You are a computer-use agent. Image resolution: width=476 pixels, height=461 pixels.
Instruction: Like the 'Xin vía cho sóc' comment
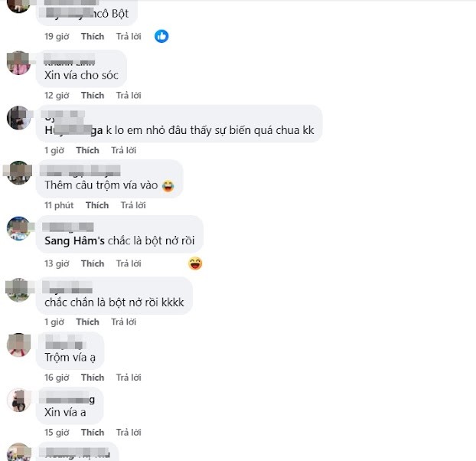pyautogui.click(x=93, y=96)
